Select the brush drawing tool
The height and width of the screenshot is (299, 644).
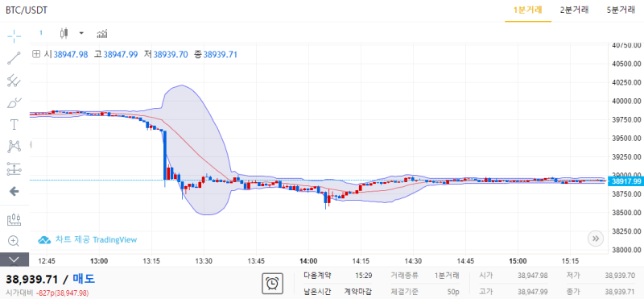[x=14, y=102]
